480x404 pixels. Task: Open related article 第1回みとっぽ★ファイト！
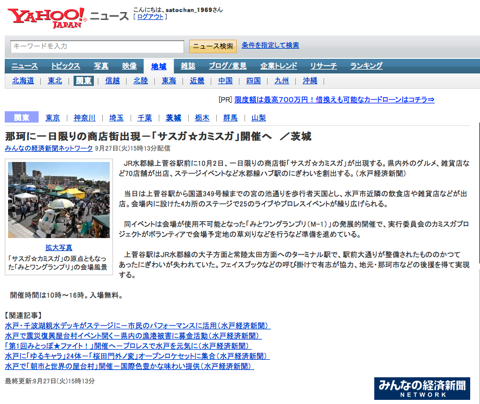[x=128, y=346]
